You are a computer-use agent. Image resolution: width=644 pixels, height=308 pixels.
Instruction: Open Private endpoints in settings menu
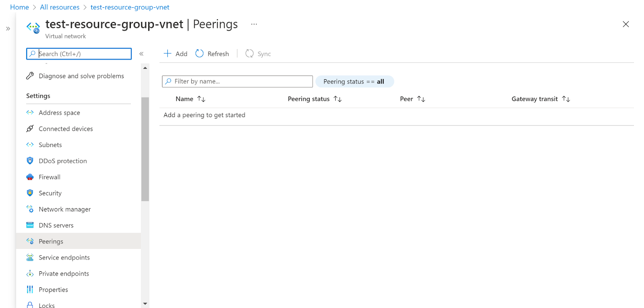pyautogui.click(x=64, y=273)
